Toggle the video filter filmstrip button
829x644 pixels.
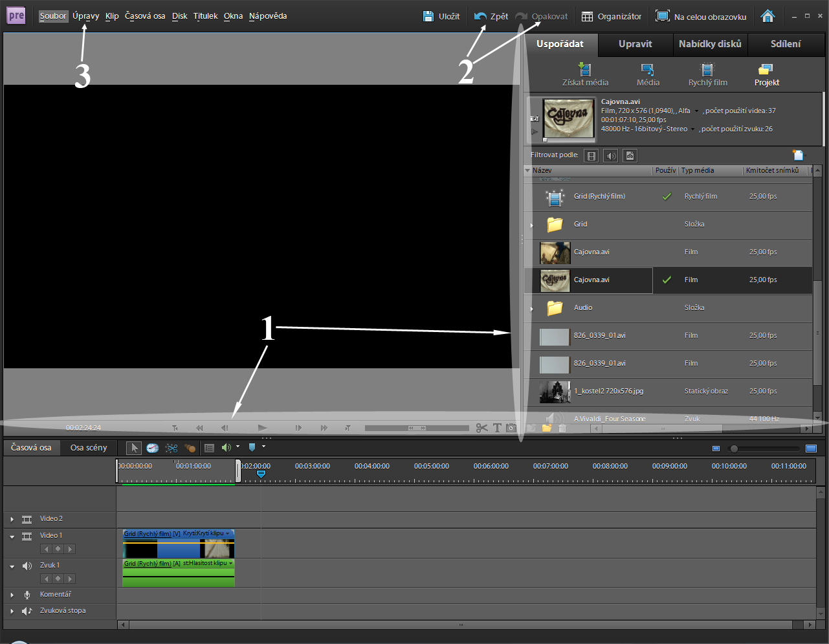[x=591, y=155]
